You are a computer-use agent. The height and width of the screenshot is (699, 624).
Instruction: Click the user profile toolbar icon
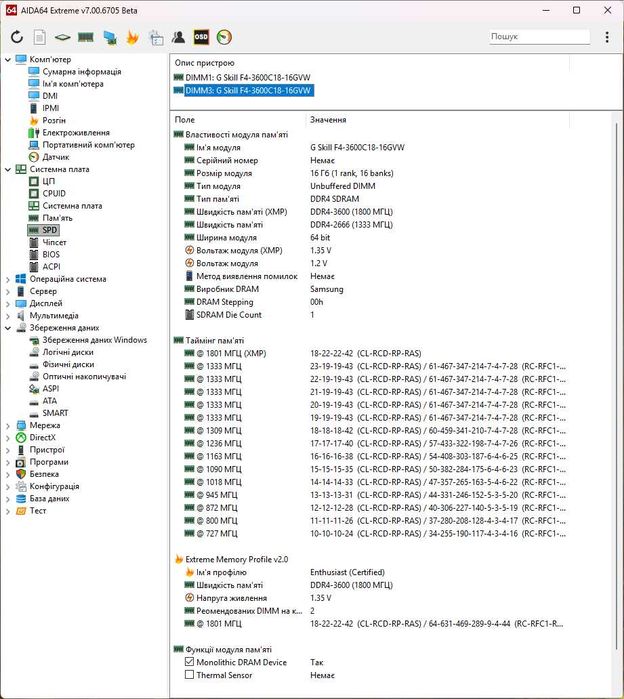[x=178, y=37]
